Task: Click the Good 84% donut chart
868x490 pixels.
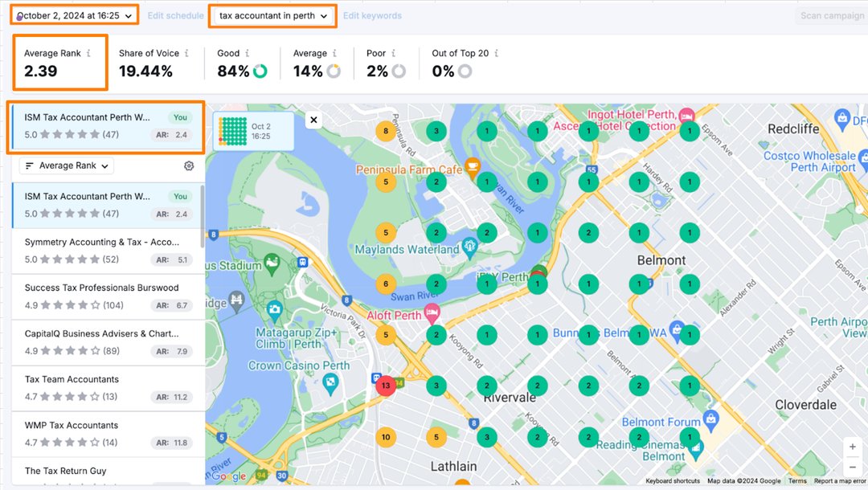Action: [x=260, y=71]
